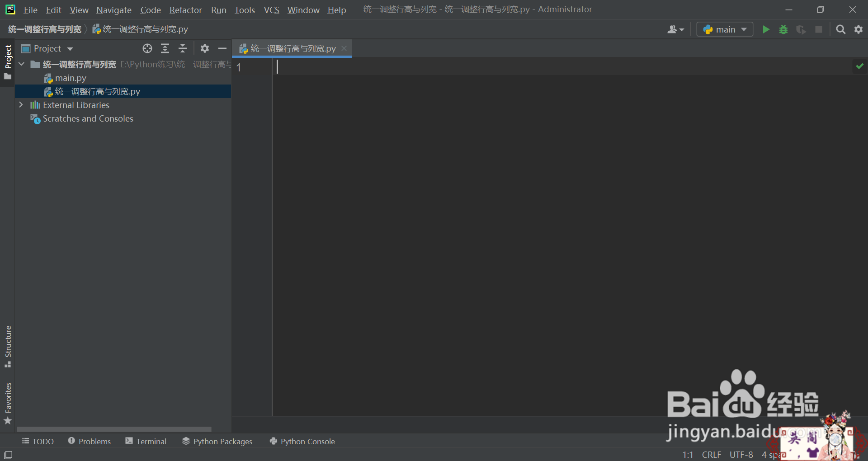Switch to the Python Console tab
This screenshot has height=461, width=868.
[x=302, y=441]
